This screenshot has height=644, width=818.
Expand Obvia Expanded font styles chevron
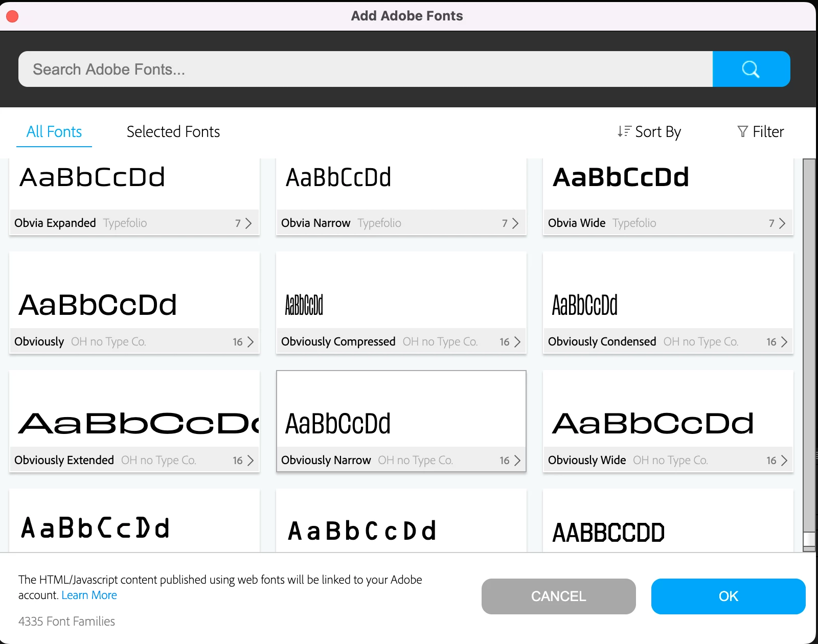[248, 223]
